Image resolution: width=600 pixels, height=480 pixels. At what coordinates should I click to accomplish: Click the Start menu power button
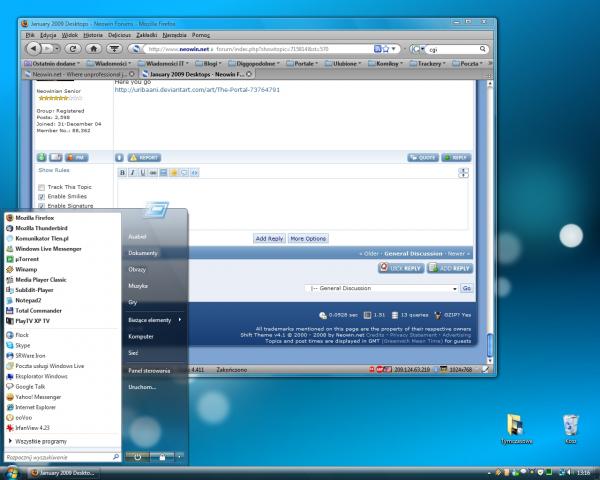click(x=137, y=456)
